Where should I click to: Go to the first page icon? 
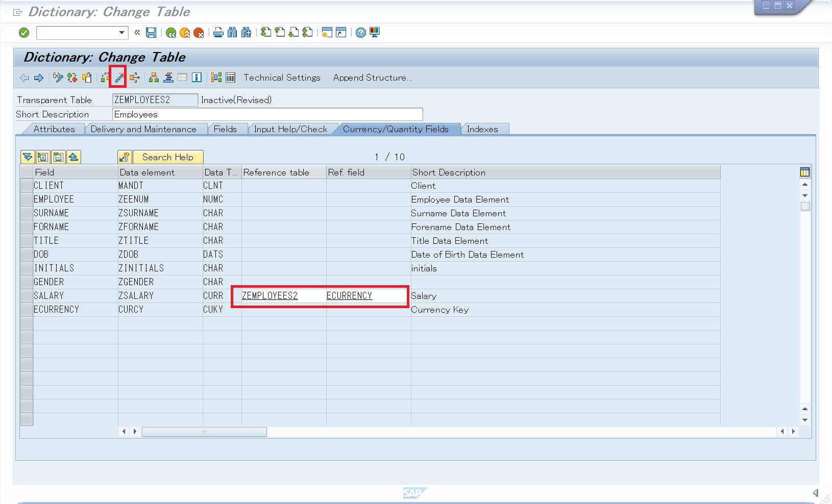pos(266,33)
